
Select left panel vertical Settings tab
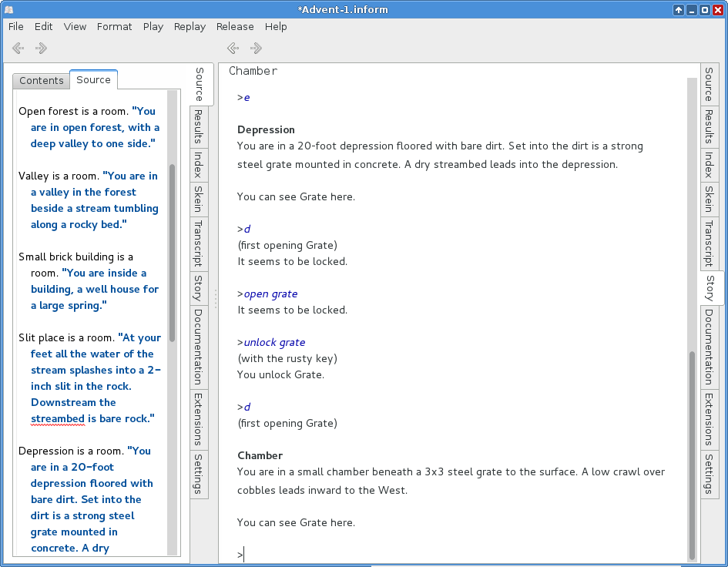click(198, 474)
